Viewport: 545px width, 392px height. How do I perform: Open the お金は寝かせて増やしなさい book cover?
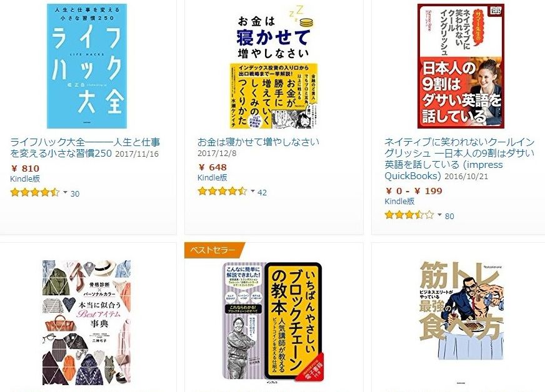point(274,66)
